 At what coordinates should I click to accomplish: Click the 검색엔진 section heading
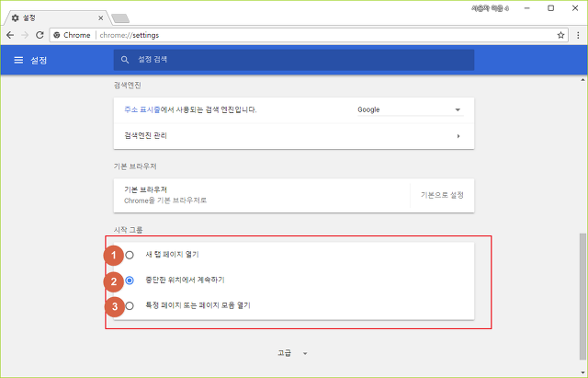click(128, 86)
